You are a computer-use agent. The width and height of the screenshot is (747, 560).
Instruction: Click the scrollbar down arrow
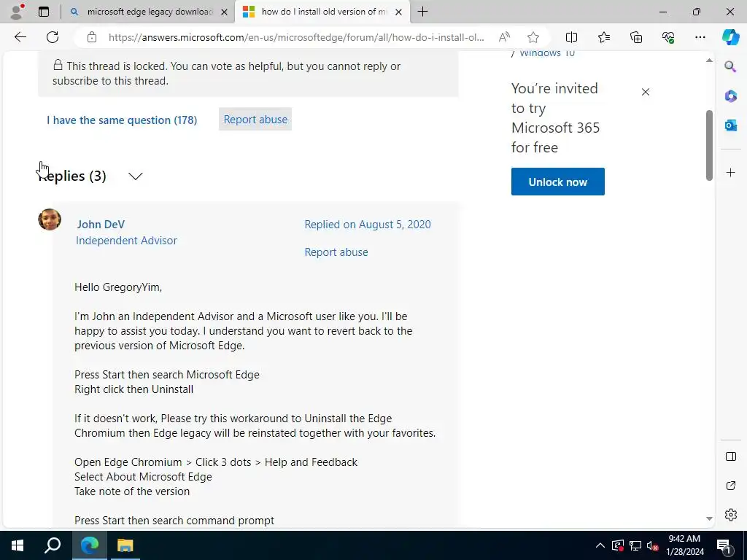click(x=709, y=518)
